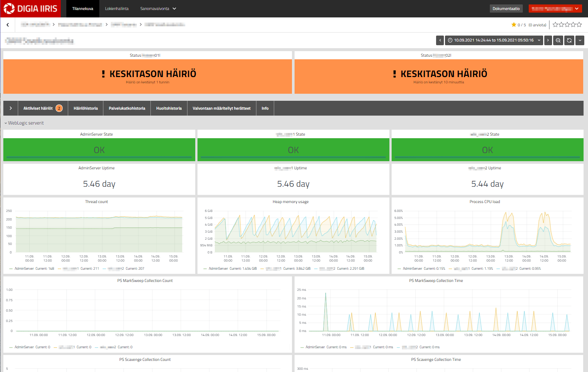Screen dimensions: 588x372
Task: Select Info tab
Action: [x=265, y=108]
